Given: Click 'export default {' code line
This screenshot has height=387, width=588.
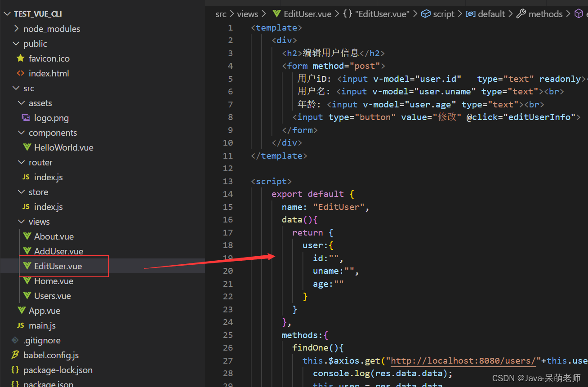Looking at the screenshot, I should [313, 194].
